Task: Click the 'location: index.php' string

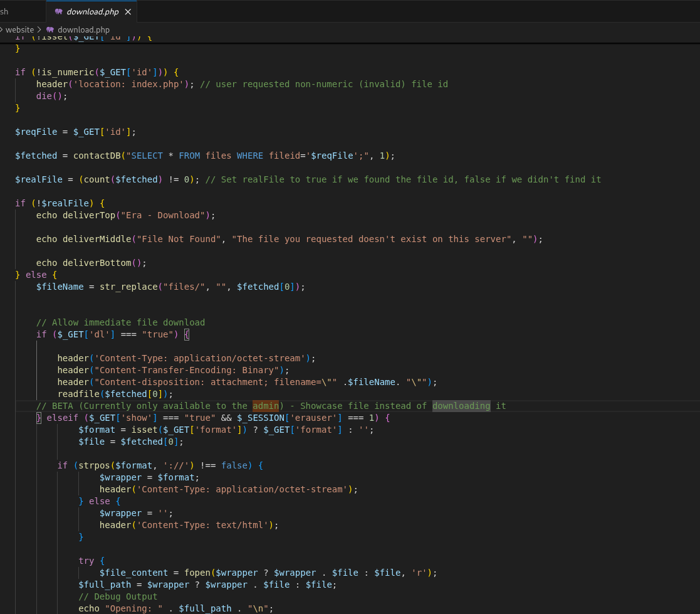Action: click(x=131, y=84)
